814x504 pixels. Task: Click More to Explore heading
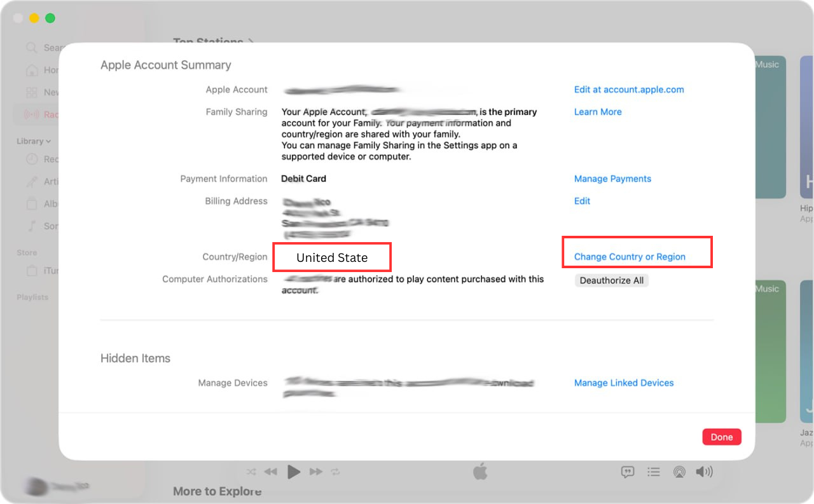(x=217, y=491)
